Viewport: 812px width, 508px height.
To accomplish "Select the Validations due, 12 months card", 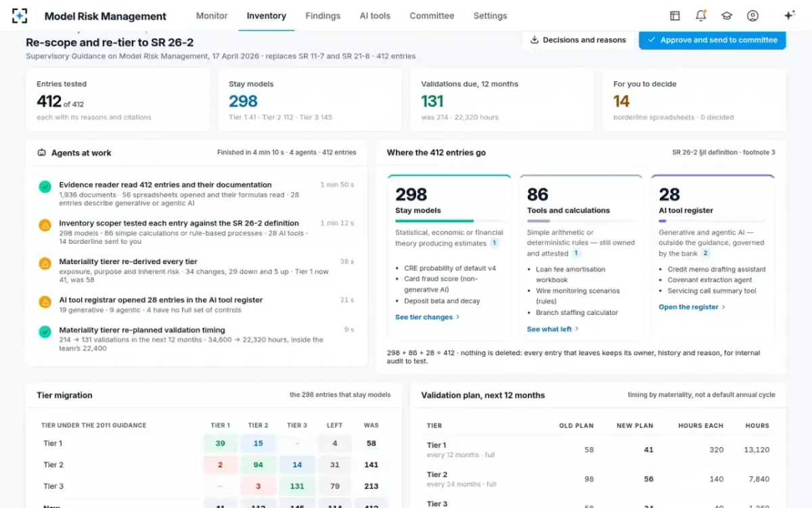I will coord(502,100).
